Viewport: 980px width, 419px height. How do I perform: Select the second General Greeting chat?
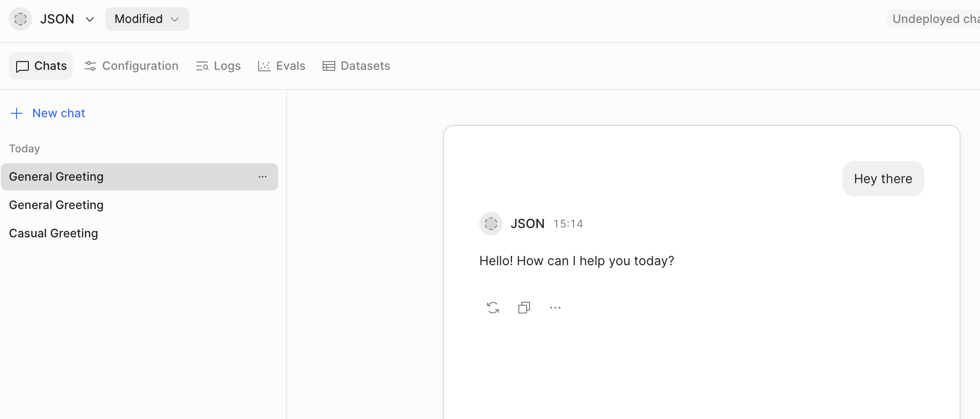pos(56,205)
